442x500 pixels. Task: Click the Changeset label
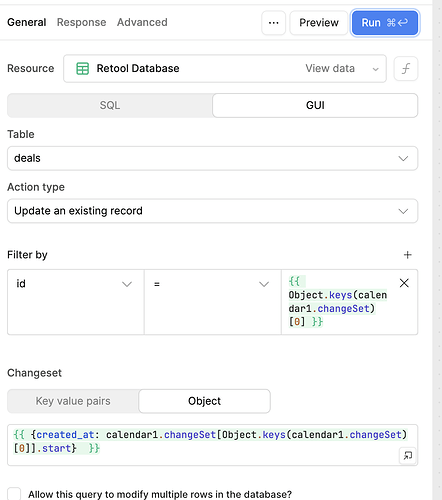(34, 373)
